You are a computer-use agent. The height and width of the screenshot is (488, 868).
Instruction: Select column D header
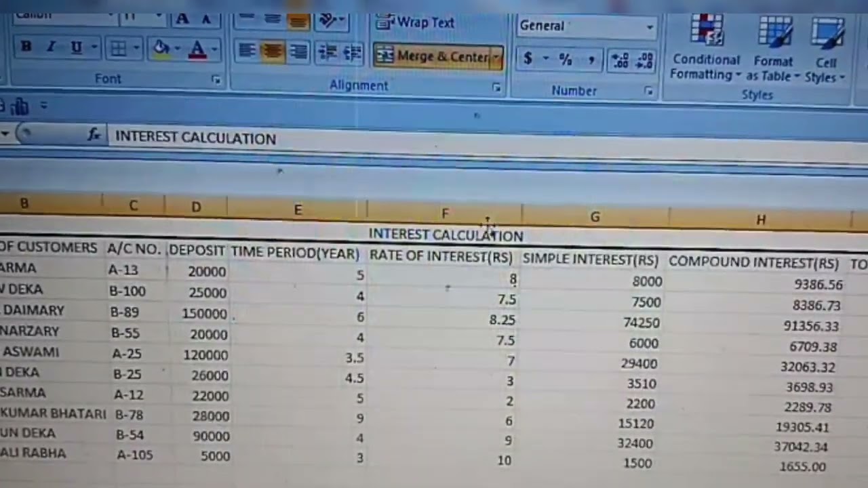196,207
